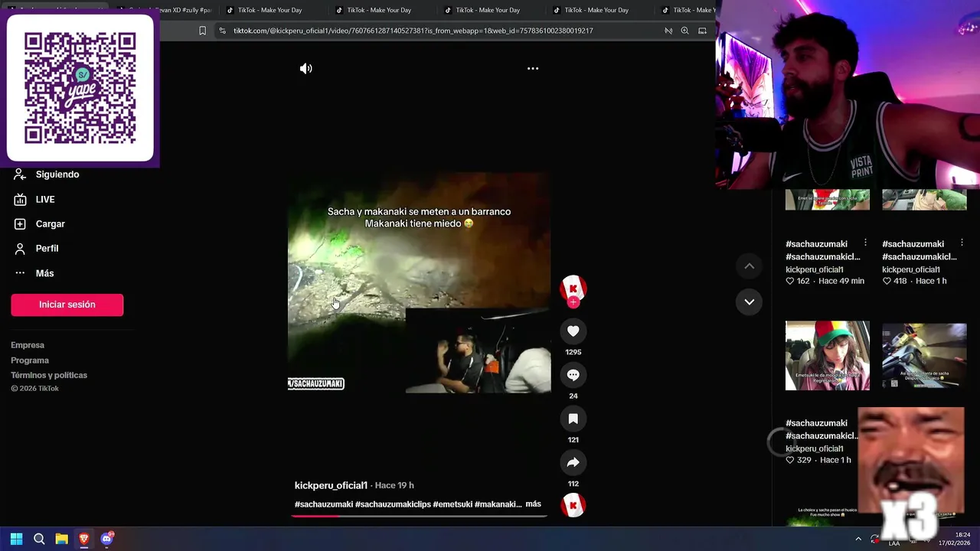Screen dimensions: 980x551
Task: Click '329 · Hace 1 h' card info
Action: (x=818, y=460)
